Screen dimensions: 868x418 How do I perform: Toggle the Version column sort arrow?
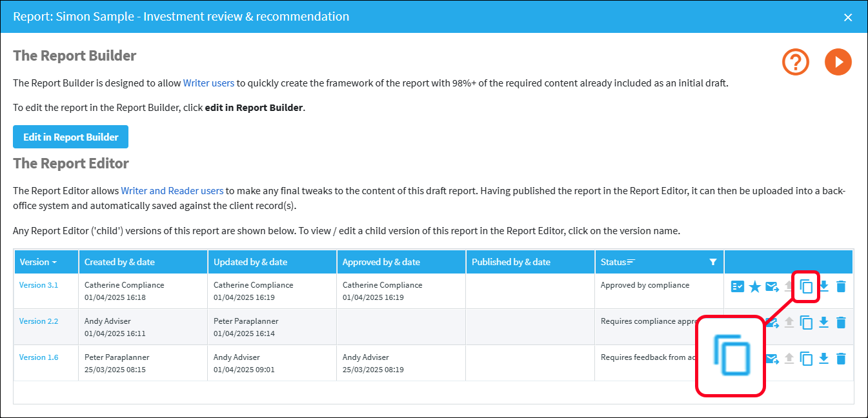click(54, 263)
